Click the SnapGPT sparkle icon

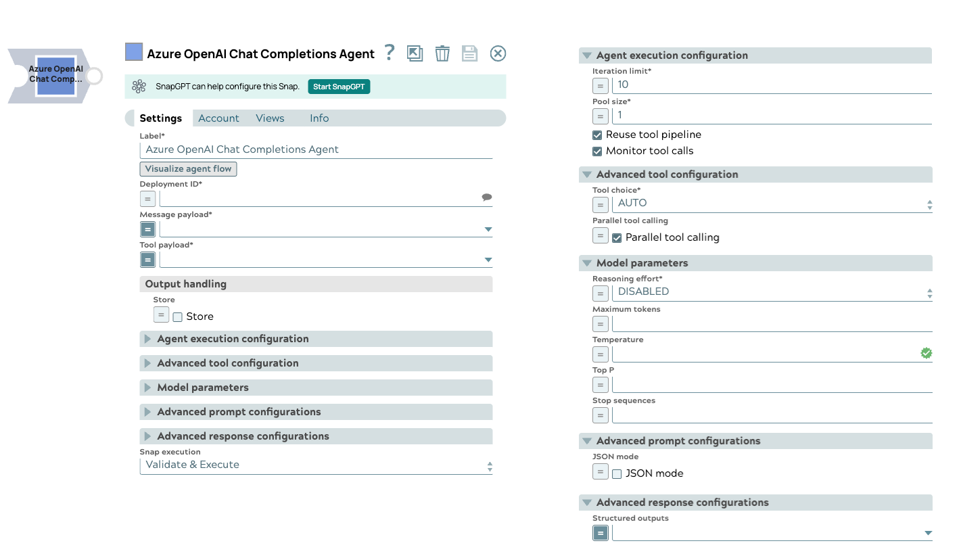139,87
